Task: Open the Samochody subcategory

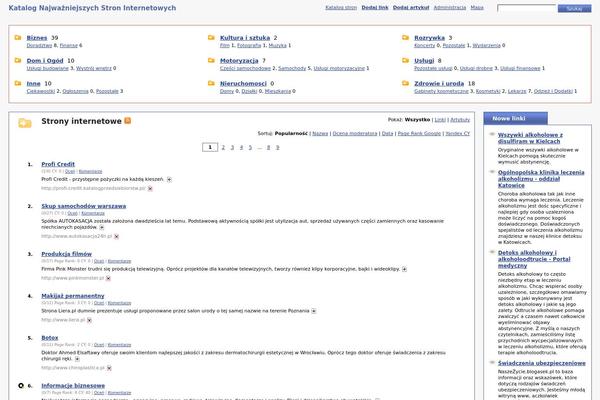Action: (292, 68)
